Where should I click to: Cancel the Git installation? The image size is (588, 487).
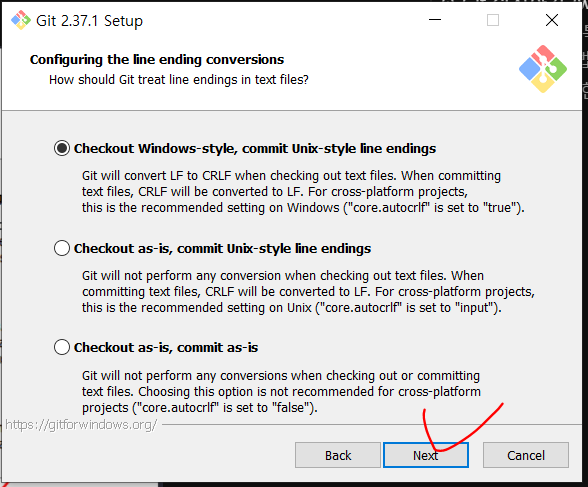[x=526, y=455]
